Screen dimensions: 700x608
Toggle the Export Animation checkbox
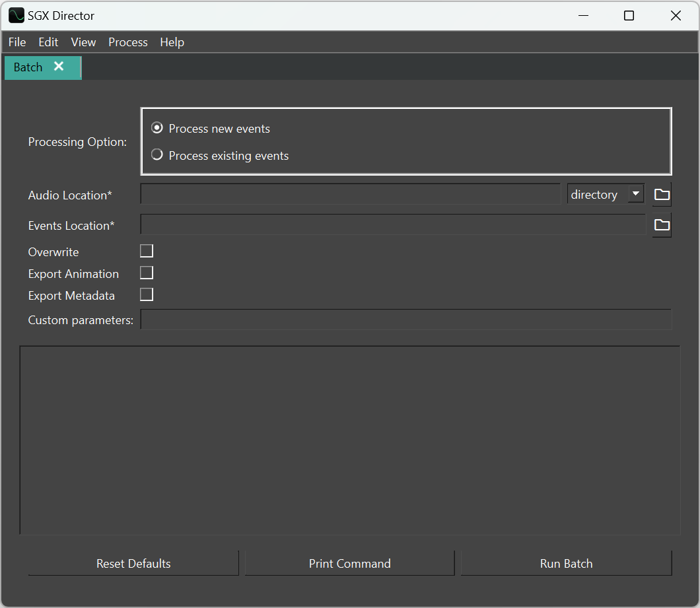(x=147, y=273)
